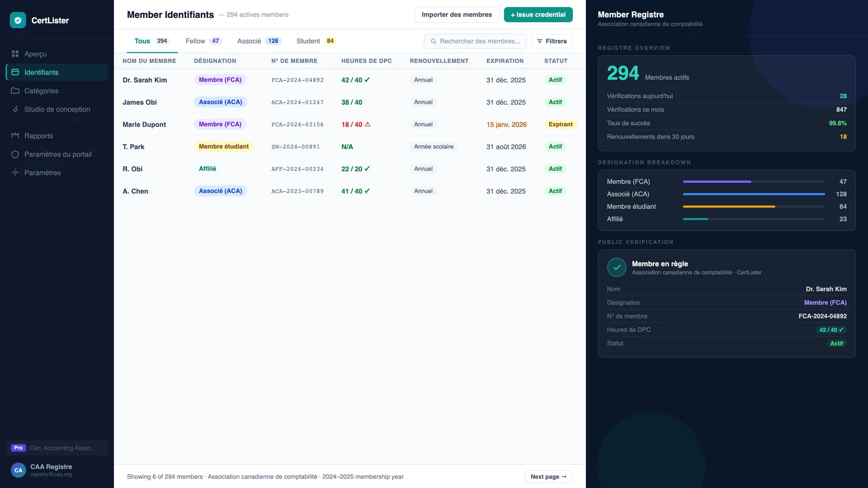
Task: Select the Tous 294 tab
Action: (152, 41)
